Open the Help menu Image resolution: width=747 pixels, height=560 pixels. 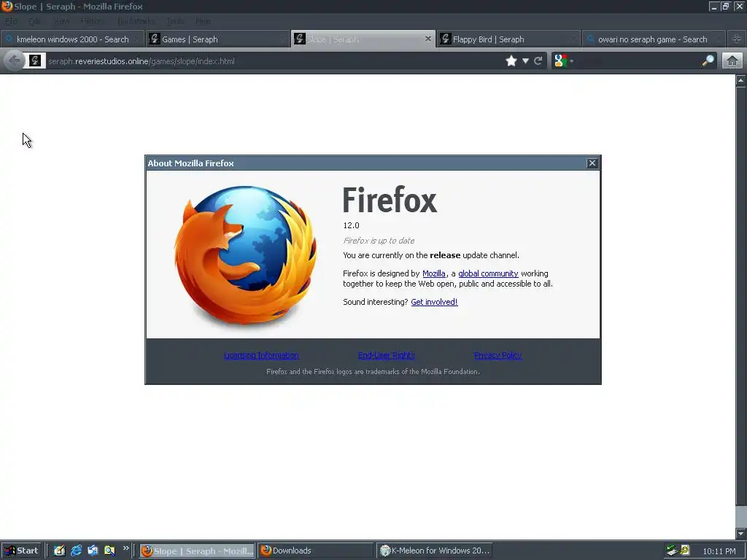pyautogui.click(x=203, y=21)
